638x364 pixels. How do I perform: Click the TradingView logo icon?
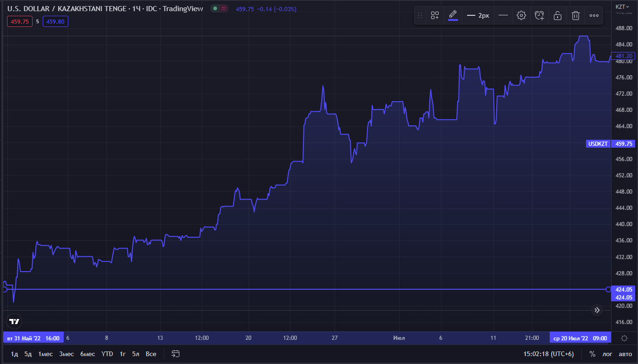point(14,321)
